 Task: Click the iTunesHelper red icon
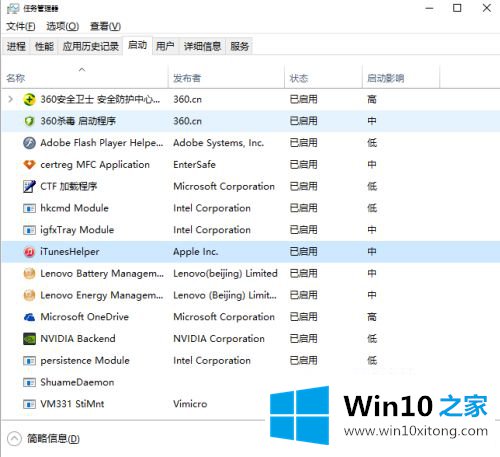click(29, 252)
